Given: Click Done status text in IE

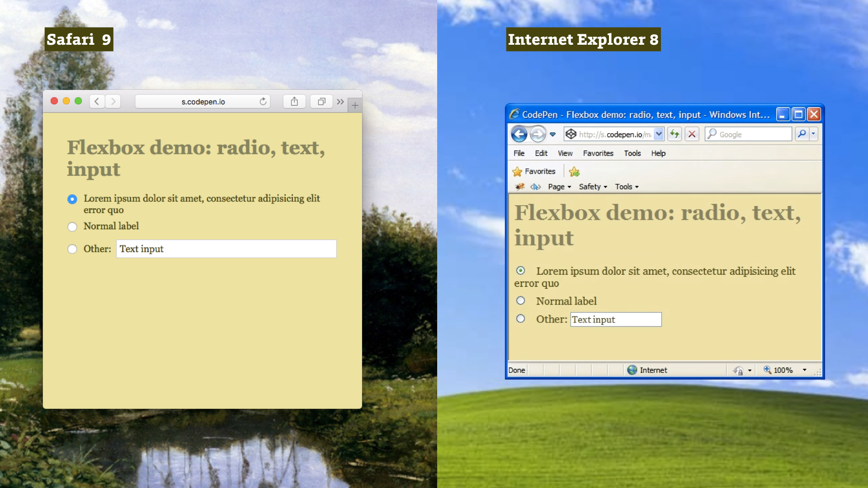Looking at the screenshot, I should [517, 370].
